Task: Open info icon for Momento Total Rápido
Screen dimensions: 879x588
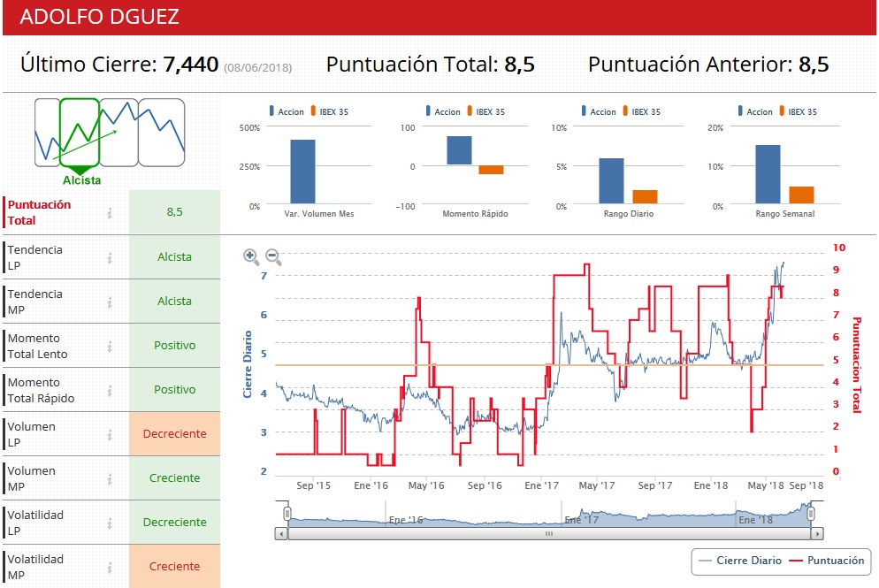Action: tap(110, 391)
